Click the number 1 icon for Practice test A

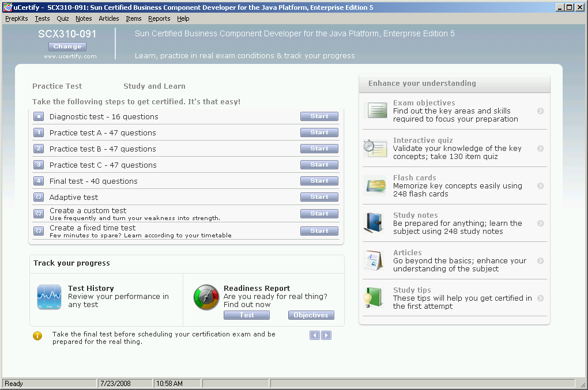39,132
